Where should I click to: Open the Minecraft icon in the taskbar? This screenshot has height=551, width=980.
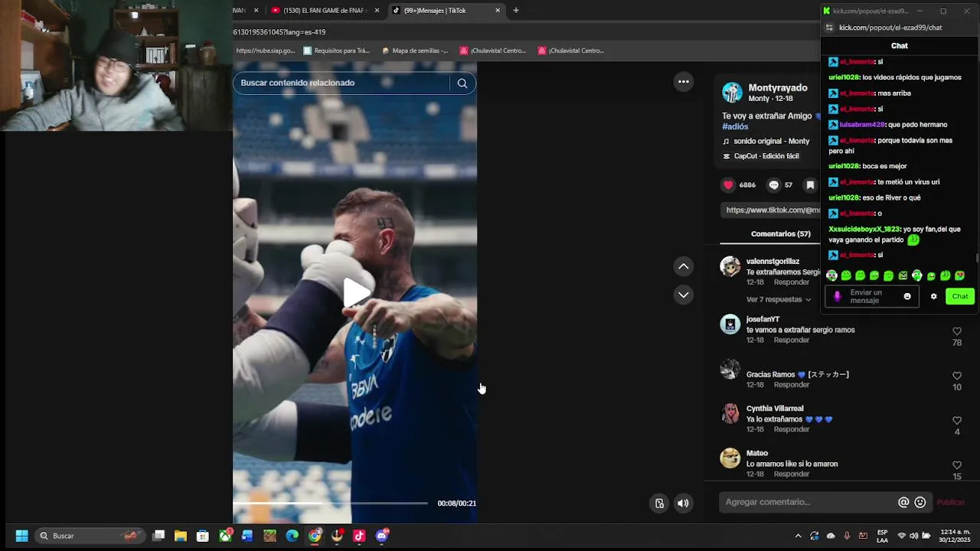[269, 536]
